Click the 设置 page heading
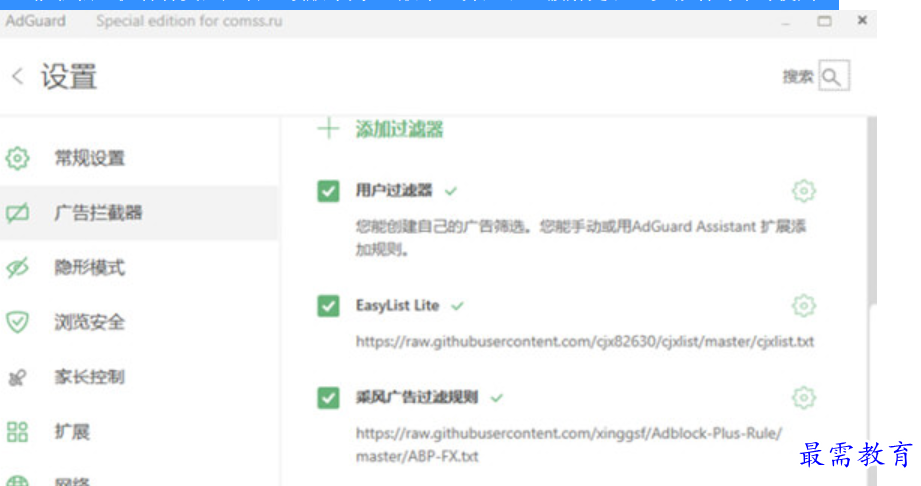The height and width of the screenshot is (486, 921). pos(69,77)
